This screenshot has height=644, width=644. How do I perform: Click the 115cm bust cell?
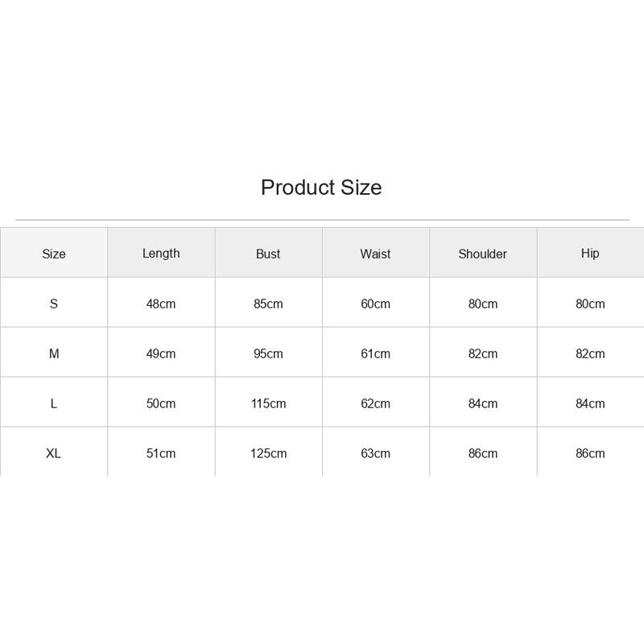268,404
